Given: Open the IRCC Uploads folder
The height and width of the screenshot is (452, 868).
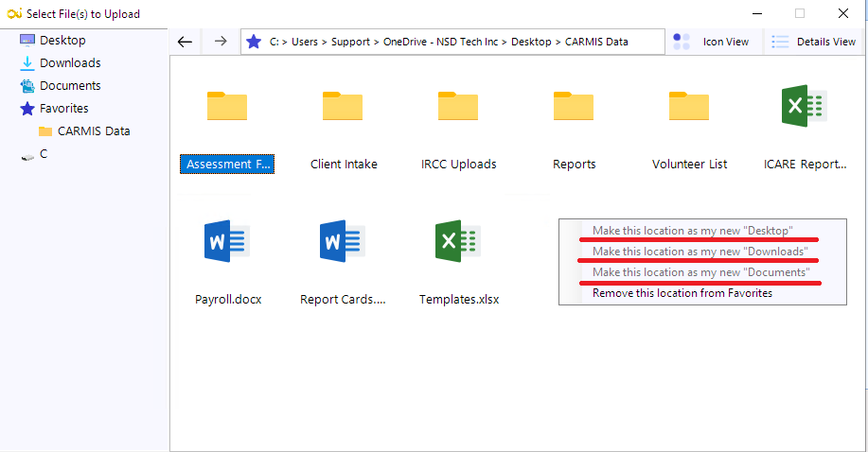Looking at the screenshot, I should tap(458, 107).
